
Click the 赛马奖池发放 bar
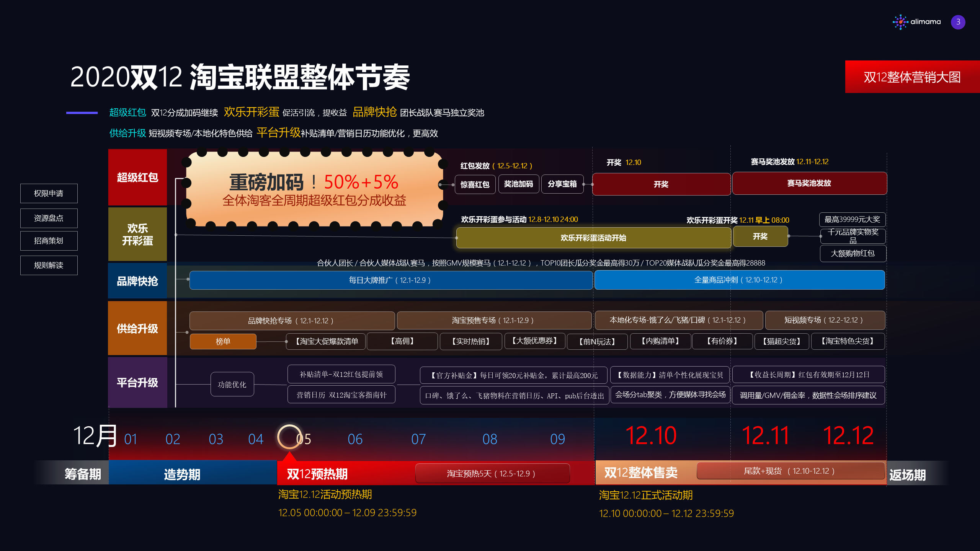[x=809, y=183]
